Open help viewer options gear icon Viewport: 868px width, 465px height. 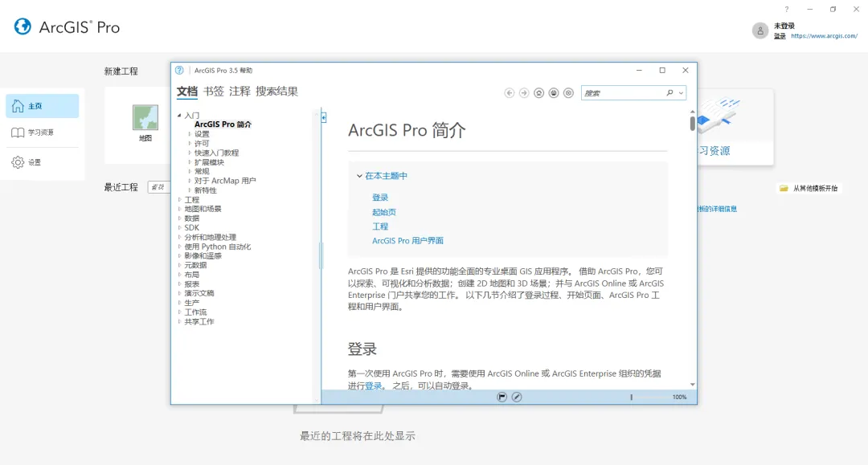568,93
